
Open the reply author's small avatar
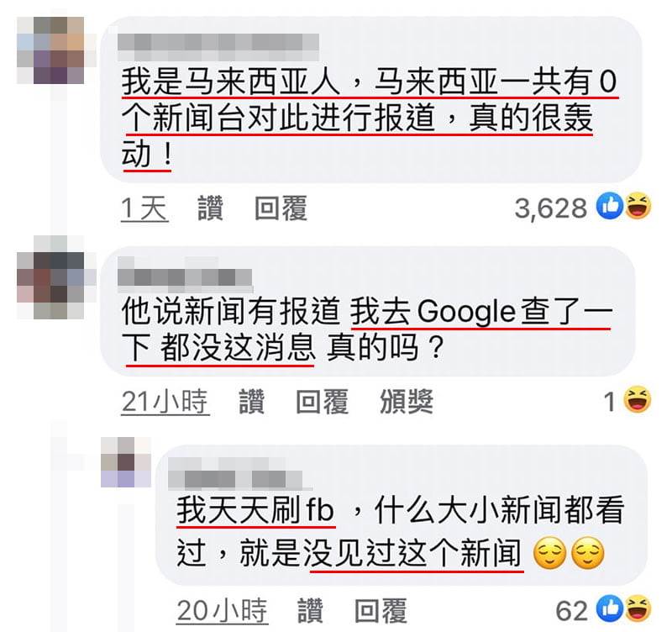[126, 461]
